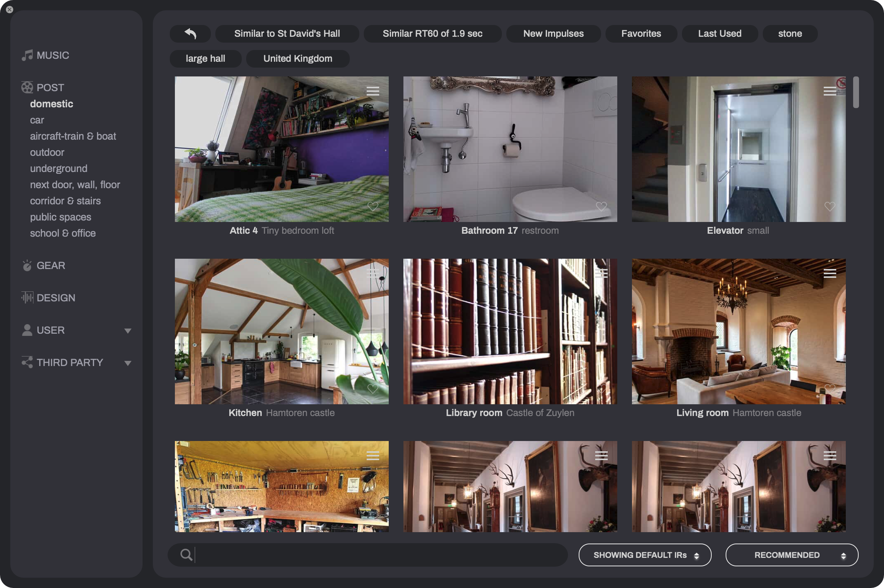Open the public spaces subcategory
The image size is (884, 588).
point(61,217)
